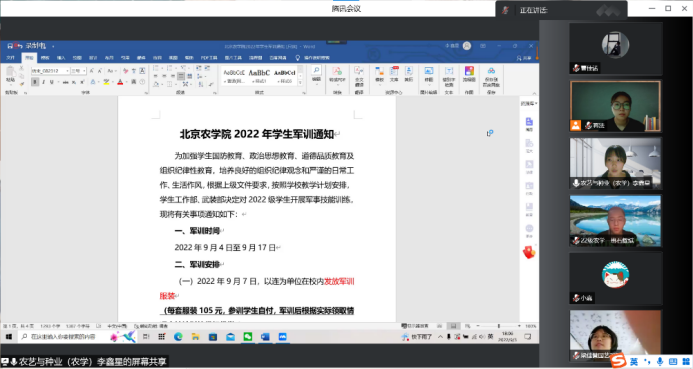This screenshot has height=369, width=693.
Task: Select center paragraph alignment
Action: 164,76
